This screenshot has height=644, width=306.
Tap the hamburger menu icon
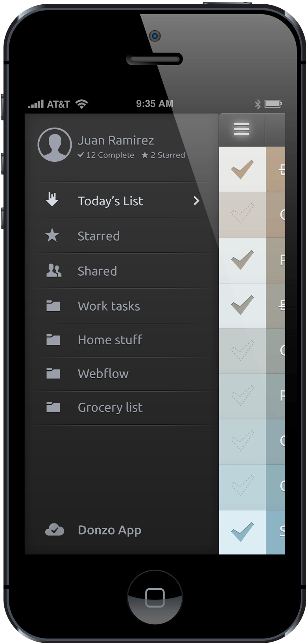click(x=241, y=129)
